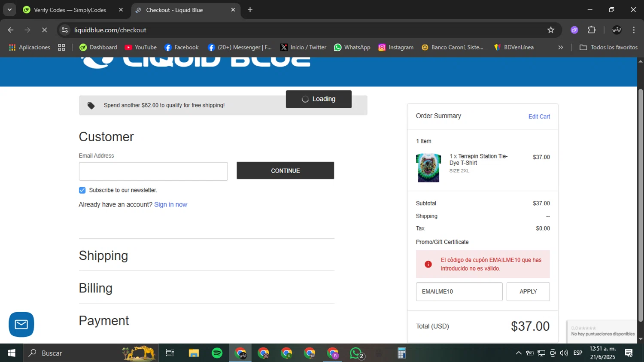Image resolution: width=644 pixels, height=362 pixels.
Task: Bookmark this page with the star icon
Action: [551, 30]
